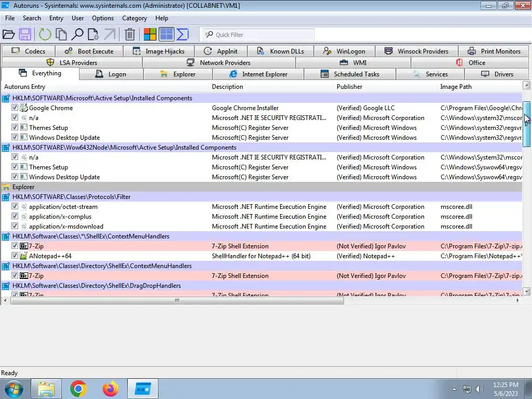Click the Quick Filter search field
This screenshot has height=399, width=532.
point(259,35)
